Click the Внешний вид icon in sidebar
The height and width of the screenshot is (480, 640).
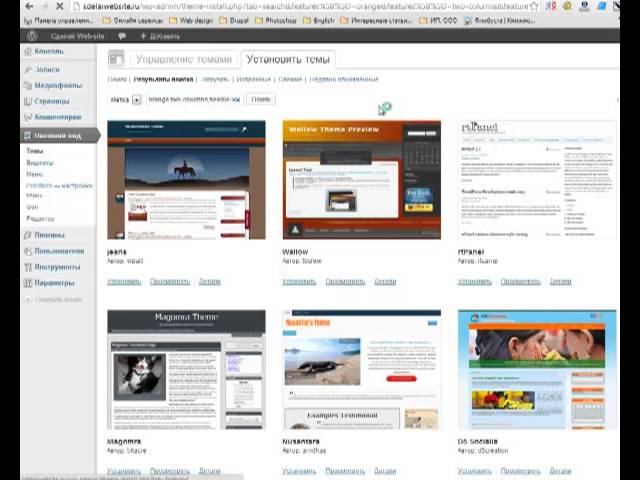[x=28, y=136]
